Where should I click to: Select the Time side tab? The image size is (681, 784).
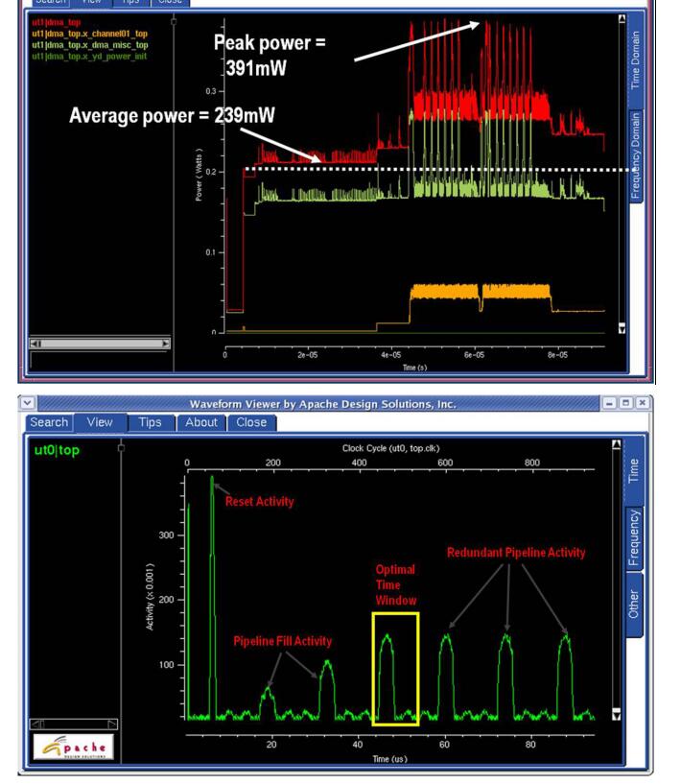click(x=633, y=469)
